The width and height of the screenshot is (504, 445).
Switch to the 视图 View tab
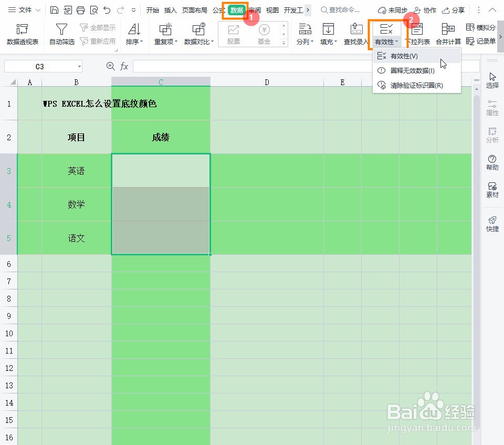272,11
